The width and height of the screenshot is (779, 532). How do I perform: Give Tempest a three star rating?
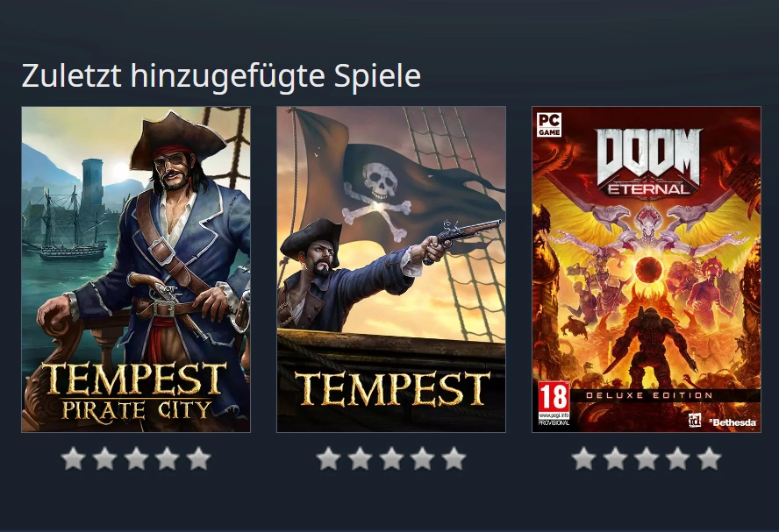391,458
